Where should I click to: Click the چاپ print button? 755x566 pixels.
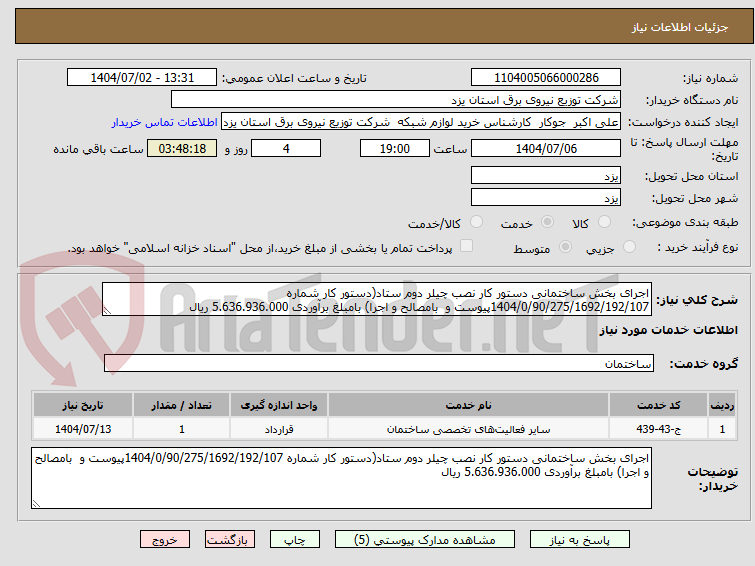click(295, 540)
